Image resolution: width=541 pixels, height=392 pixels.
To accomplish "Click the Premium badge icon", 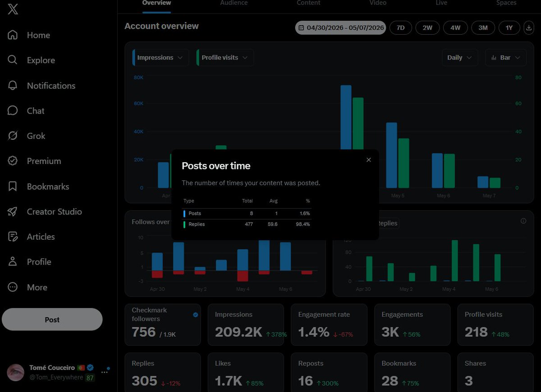I will [x=13, y=161].
